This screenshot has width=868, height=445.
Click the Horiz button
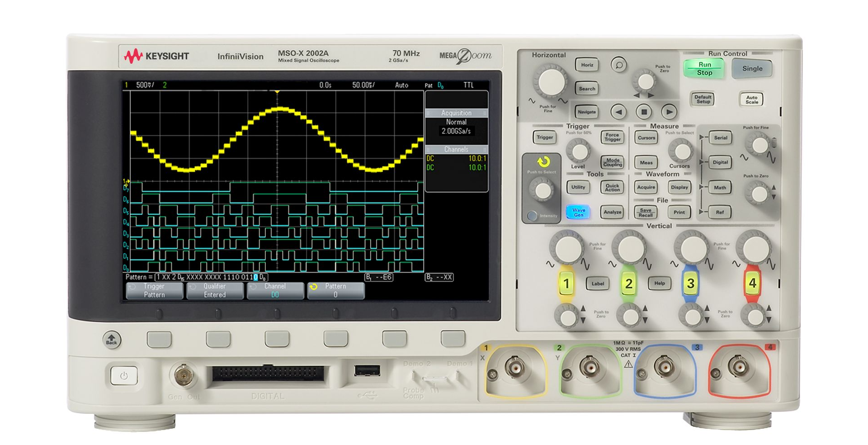click(x=587, y=65)
